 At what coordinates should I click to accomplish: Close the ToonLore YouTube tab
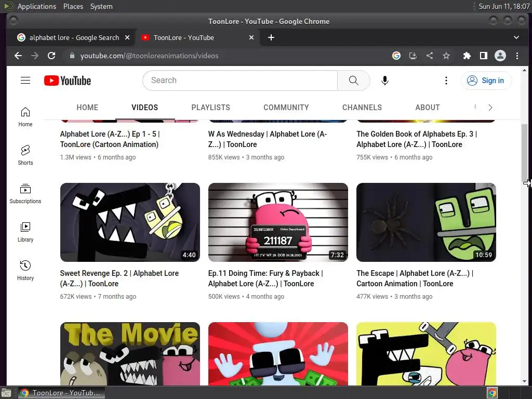251,37
